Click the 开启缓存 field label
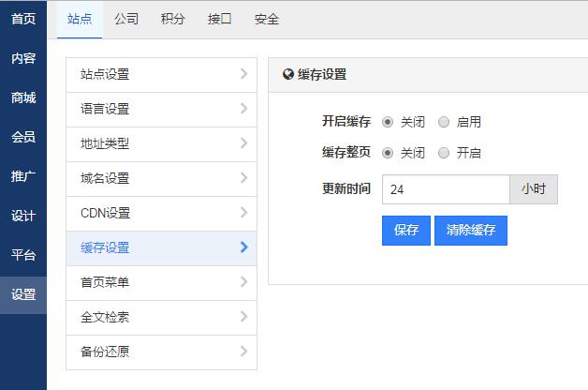 (x=346, y=122)
